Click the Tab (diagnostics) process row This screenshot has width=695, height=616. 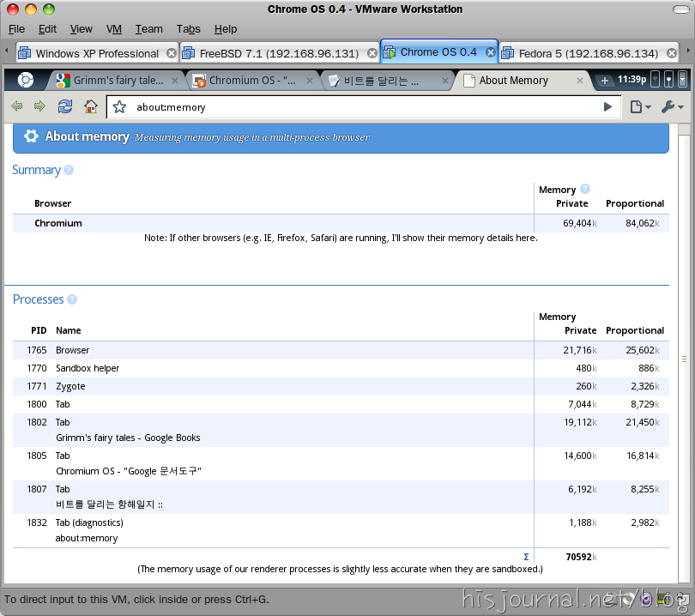341,530
